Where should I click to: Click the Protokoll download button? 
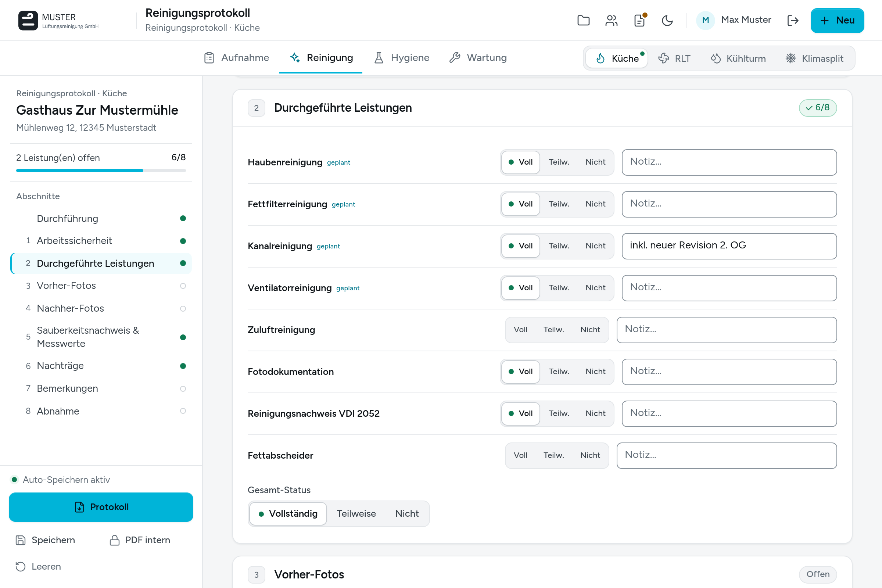point(101,508)
